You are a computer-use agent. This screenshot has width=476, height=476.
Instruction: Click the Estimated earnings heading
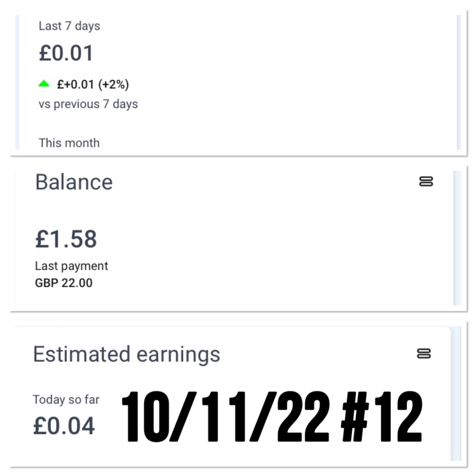tap(126, 354)
